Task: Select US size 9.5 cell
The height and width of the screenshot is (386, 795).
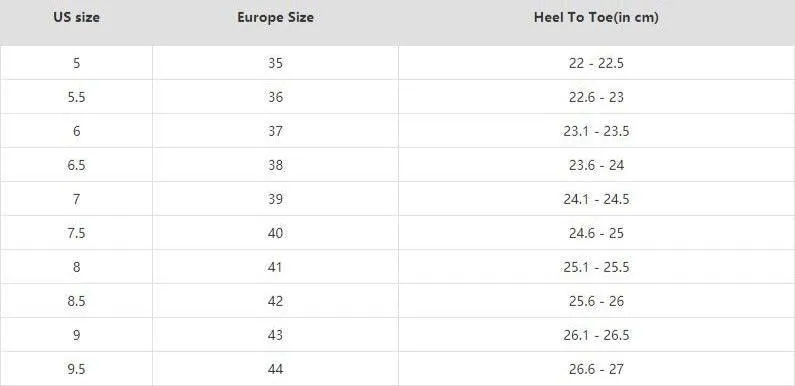Action: (x=76, y=369)
